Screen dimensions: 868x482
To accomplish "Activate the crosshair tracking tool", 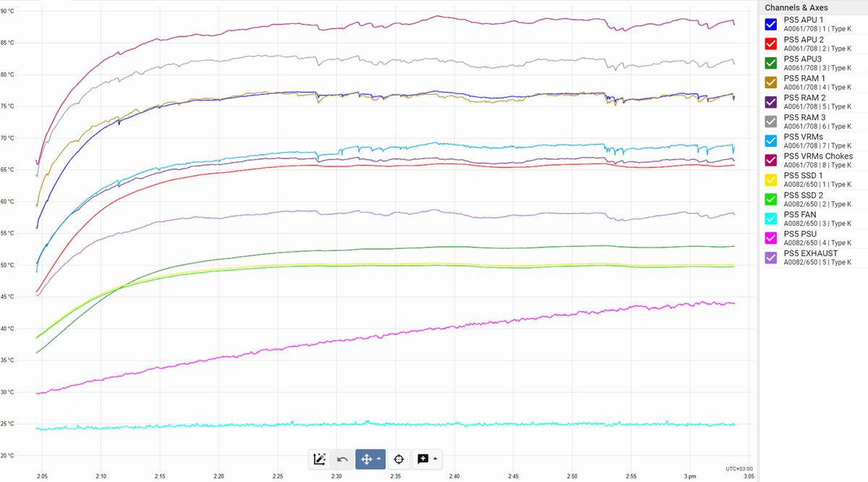I will 397,459.
